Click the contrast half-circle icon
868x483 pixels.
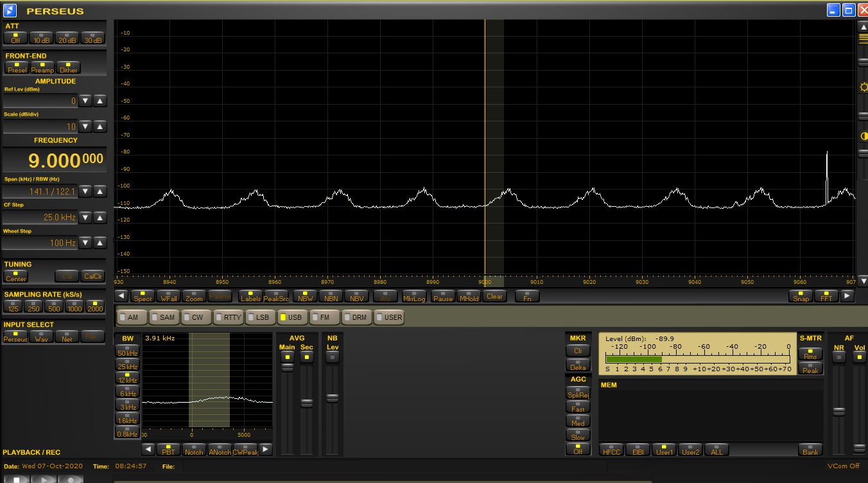pyautogui.click(x=864, y=136)
